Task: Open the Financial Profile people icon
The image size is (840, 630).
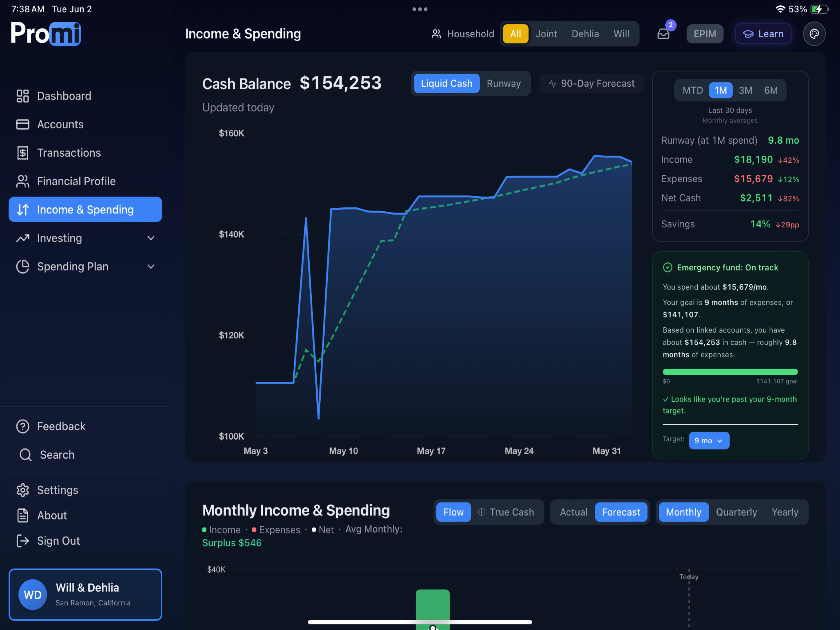Action: pyautogui.click(x=23, y=181)
